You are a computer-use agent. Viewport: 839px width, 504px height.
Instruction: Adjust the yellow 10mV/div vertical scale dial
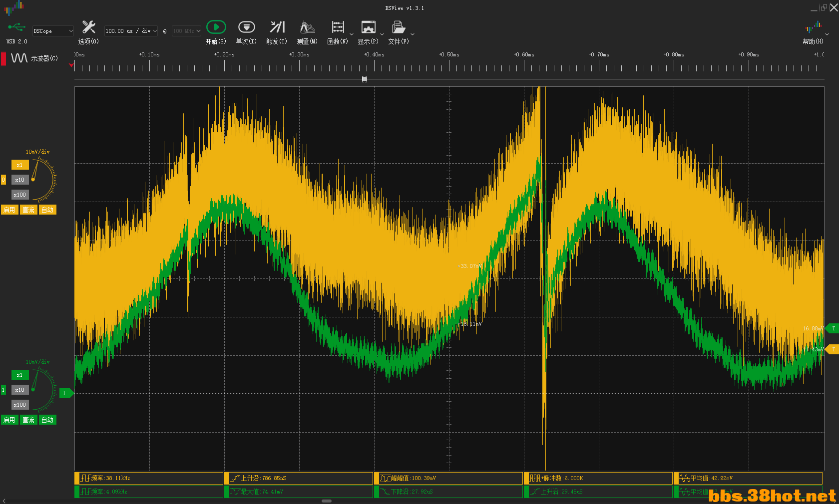(43, 179)
